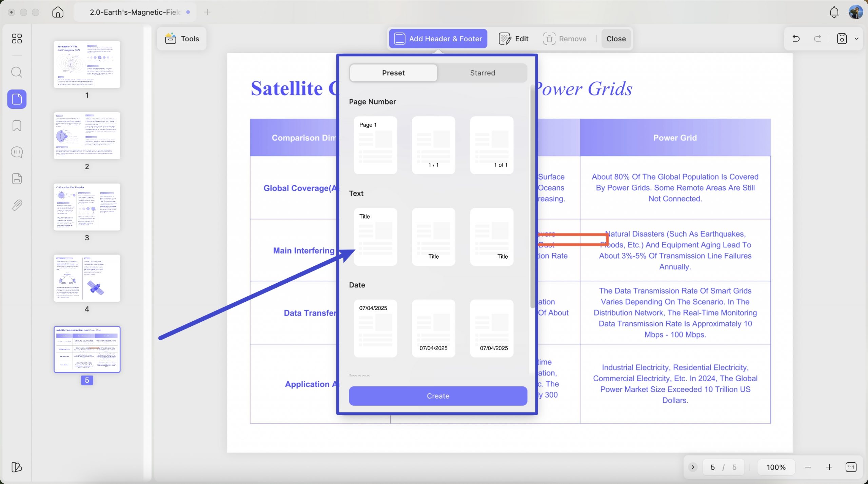This screenshot has height=484, width=868.
Task: Zoom out with the minus button
Action: point(808,467)
